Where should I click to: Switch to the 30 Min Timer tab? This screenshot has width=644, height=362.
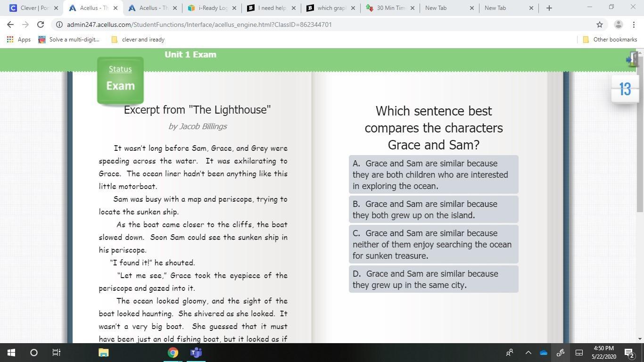click(389, 8)
